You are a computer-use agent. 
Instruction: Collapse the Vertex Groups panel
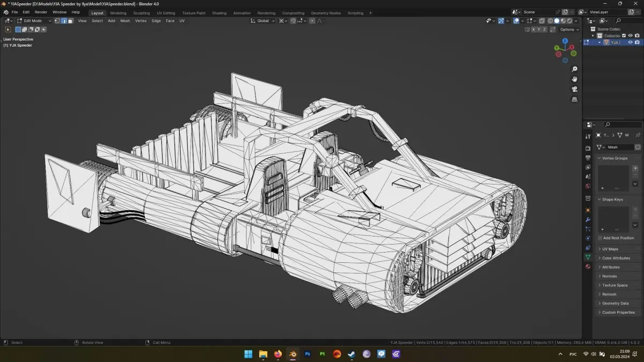(614, 158)
